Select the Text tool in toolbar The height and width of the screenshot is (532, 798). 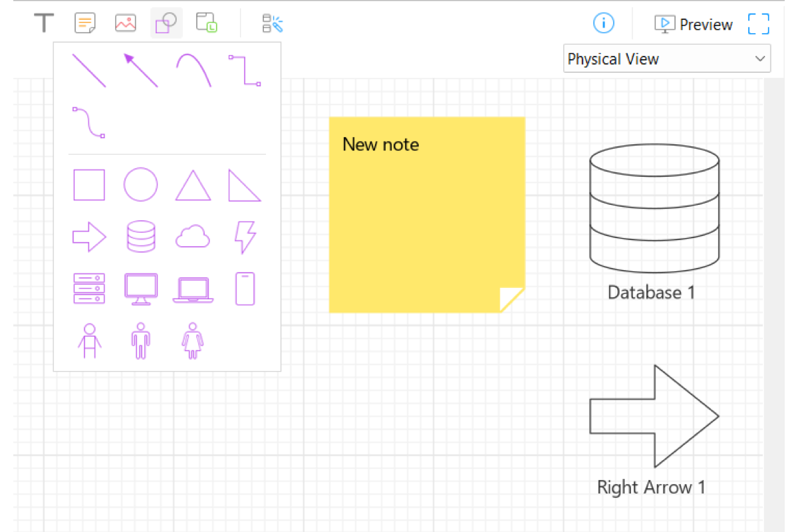pyautogui.click(x=44, y=23)
